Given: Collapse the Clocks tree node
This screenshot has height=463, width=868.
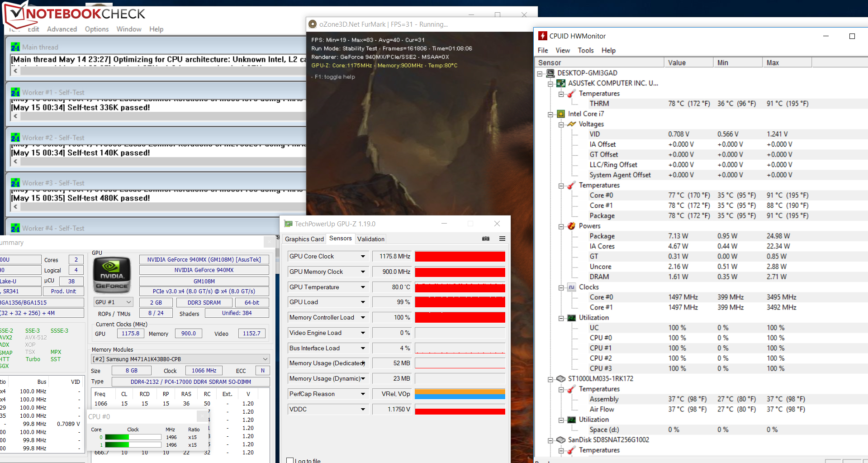Looking at the screenshot, I should pyautogui.click(x=561, y=287).
